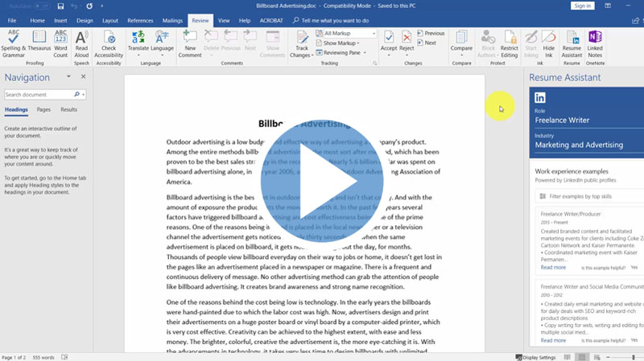Open Linked Notes in OneNote
This screenshot has width=644, height=361.
coord(596,43)
